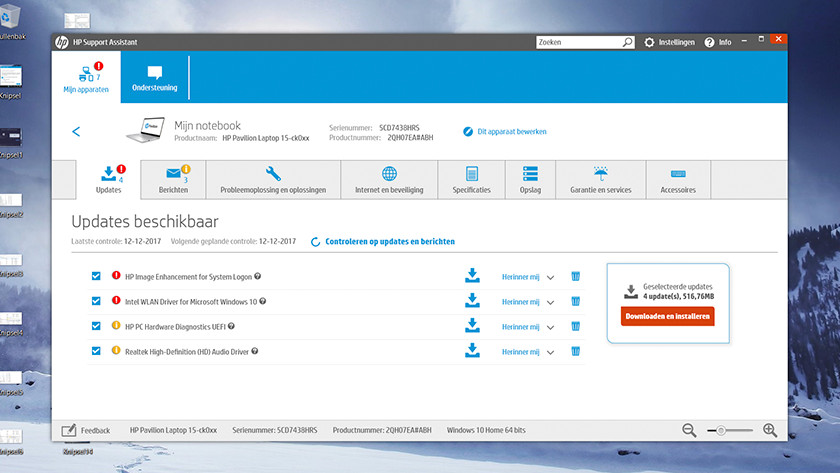Select Realtek High-Definition (HD) Audio Driver text
This screenshot has height=473, width=840.
(x=187, y=352)
